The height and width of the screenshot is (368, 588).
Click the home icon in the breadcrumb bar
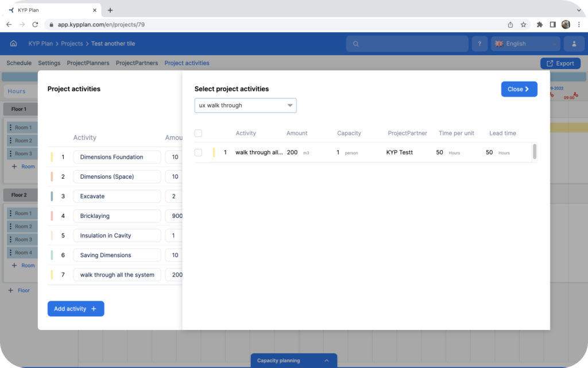[x=13, y=43]
